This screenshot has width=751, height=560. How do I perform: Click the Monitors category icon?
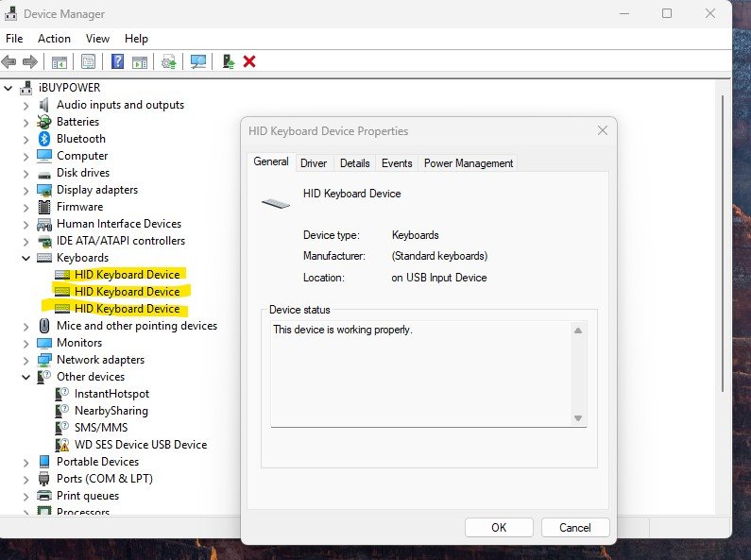(44, 343)
